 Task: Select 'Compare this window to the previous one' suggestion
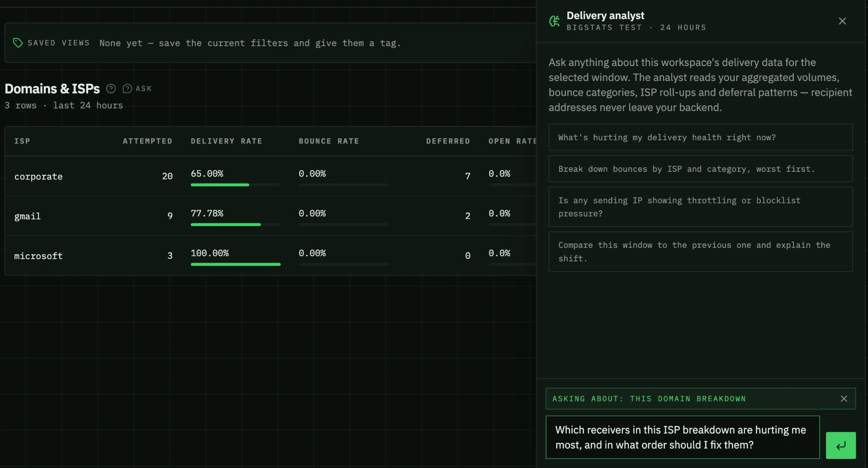click(700, 252)
